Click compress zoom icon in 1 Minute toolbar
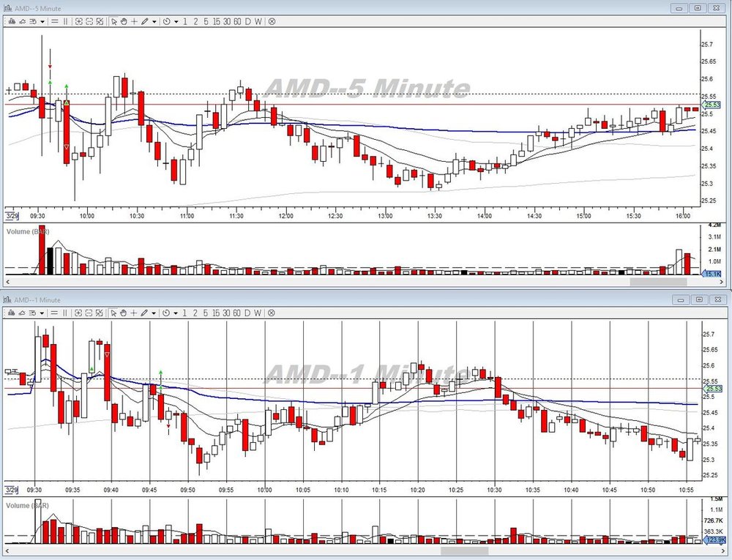 (x=89, y=313)
